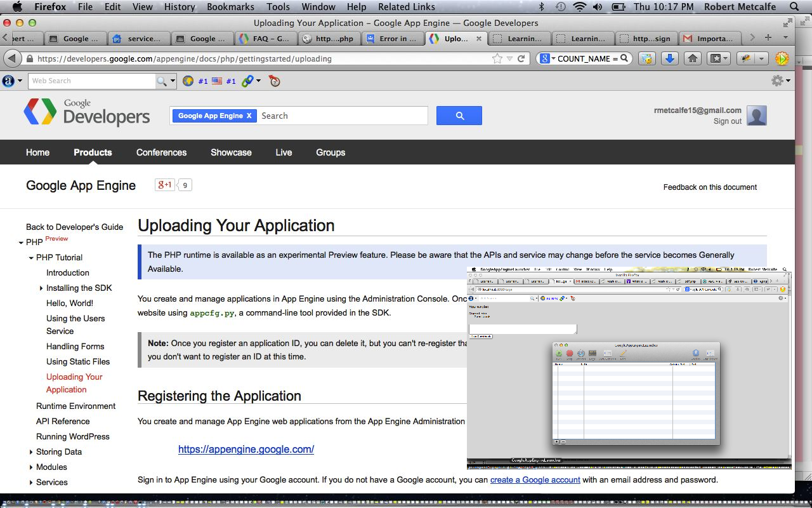Click the Web Search toolbar input field
Screen dimensions: 812x508
pyautogui.click(x=92, y=81)
